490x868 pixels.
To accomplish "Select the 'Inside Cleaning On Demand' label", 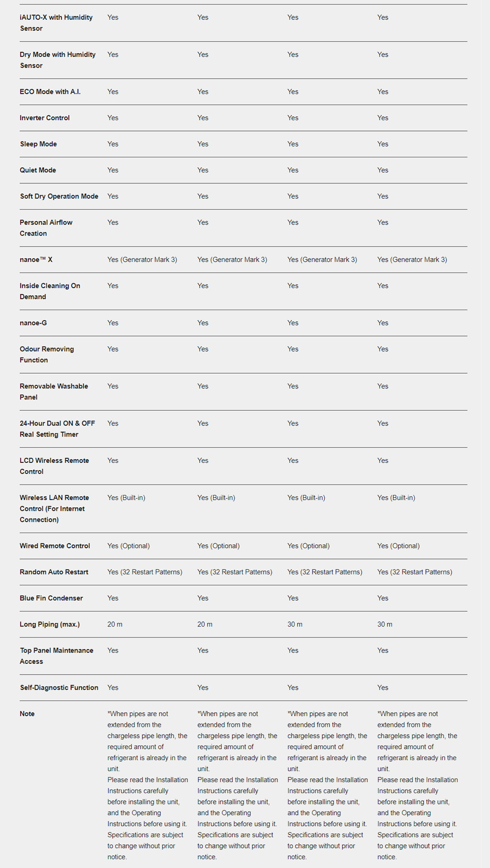I will (x=49, y=291).
